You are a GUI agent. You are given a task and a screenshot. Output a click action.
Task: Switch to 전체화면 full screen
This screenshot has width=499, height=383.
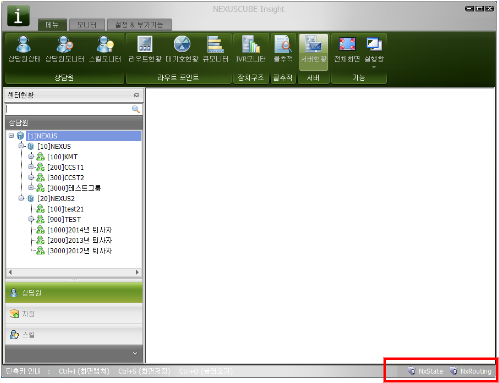tap(347, 49)
